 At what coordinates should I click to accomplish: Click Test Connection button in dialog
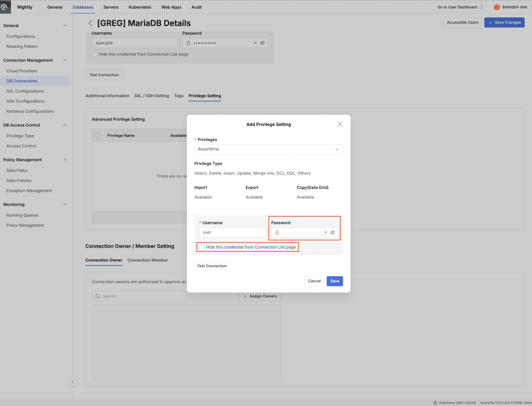click(212, 266)
